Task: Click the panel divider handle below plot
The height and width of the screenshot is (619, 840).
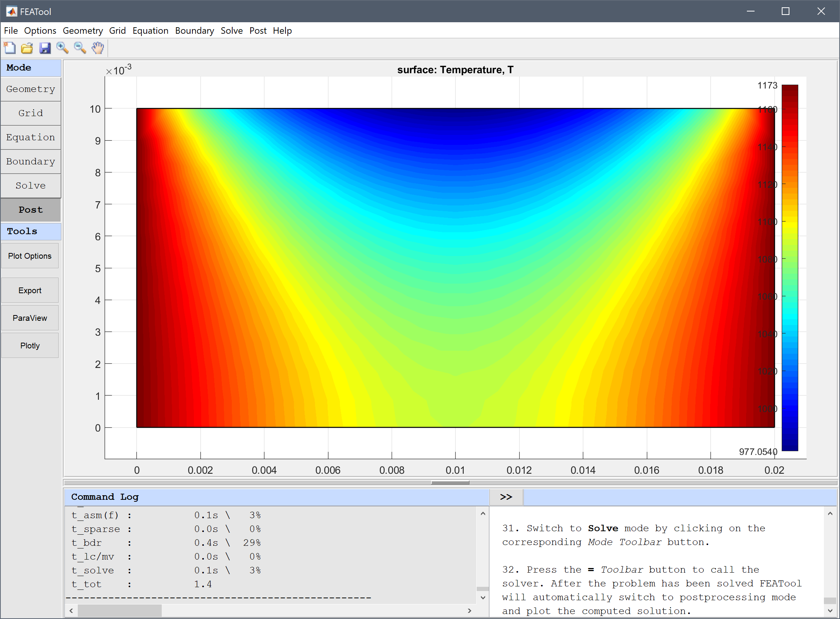Action: pyautogui.click(x=450, y=483)
